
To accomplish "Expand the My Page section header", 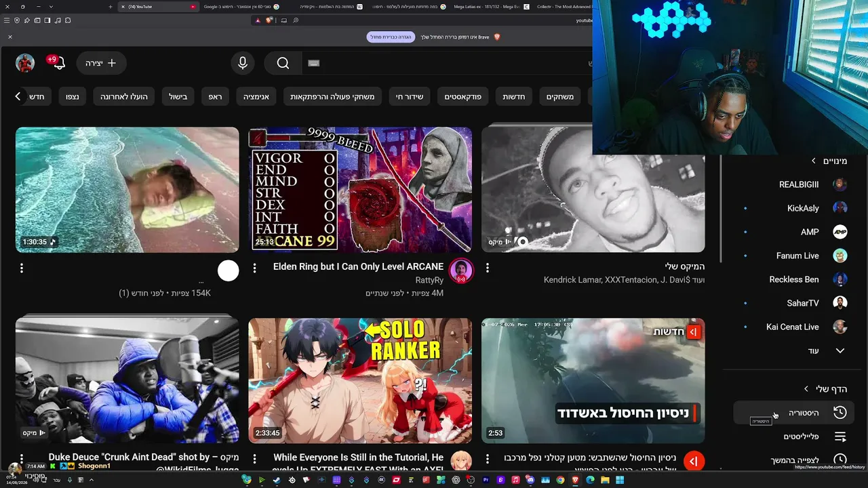I will (x=825, y=388).
